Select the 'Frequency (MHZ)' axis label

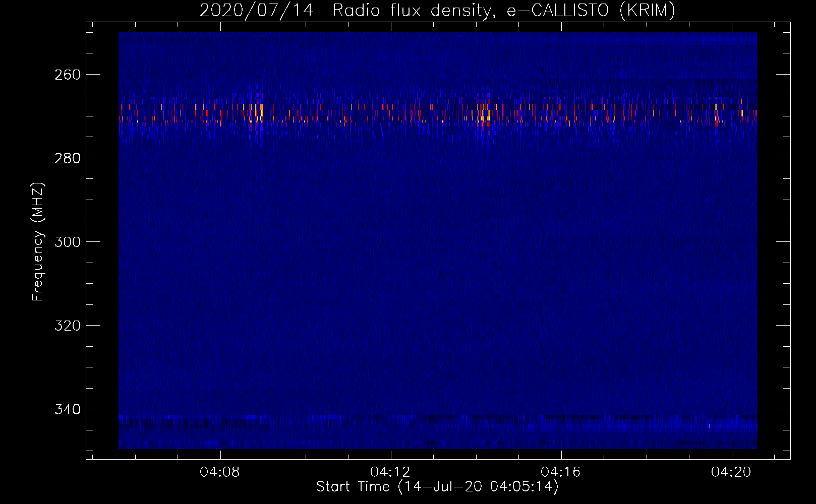click(x=38, y=241)
